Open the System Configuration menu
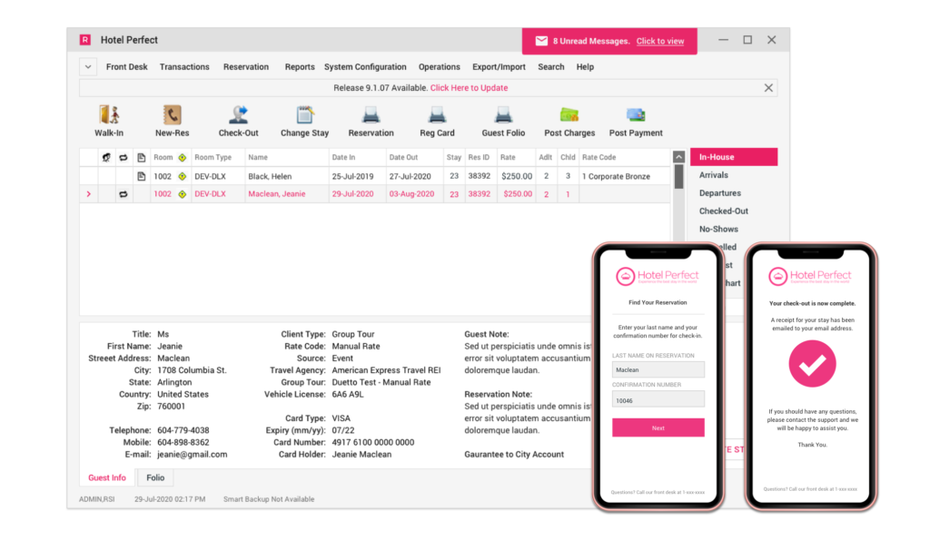The height and width of the screenshot is (560, 930). [365, 67]
